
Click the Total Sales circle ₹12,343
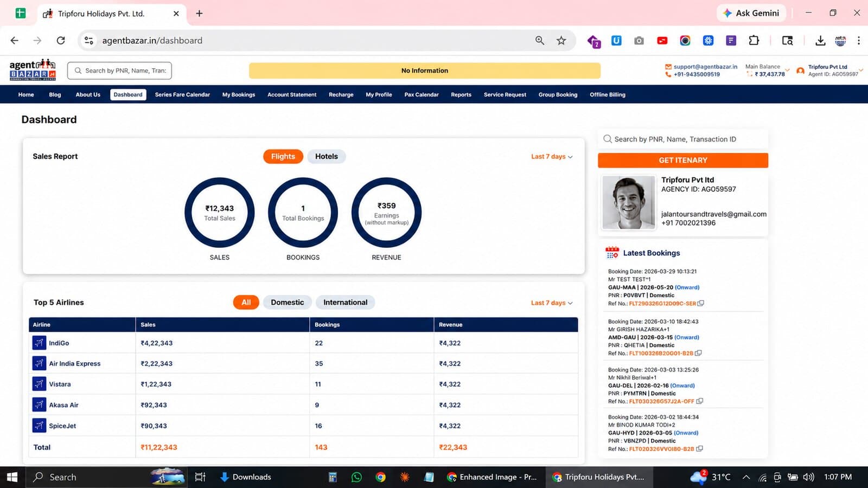point(220,213)
